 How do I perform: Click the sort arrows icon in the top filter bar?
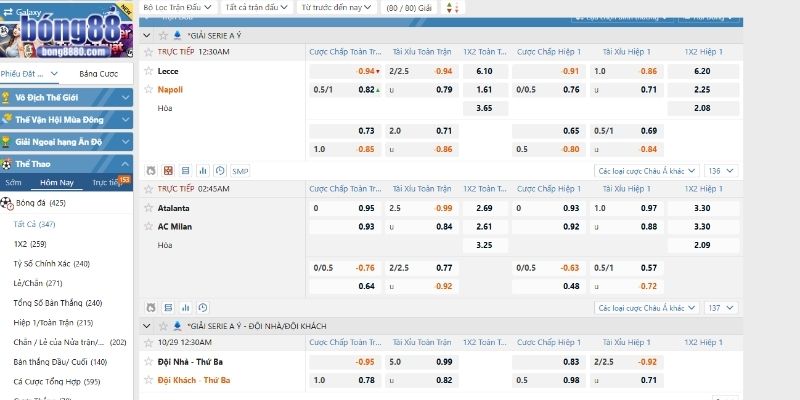point(451,8)
